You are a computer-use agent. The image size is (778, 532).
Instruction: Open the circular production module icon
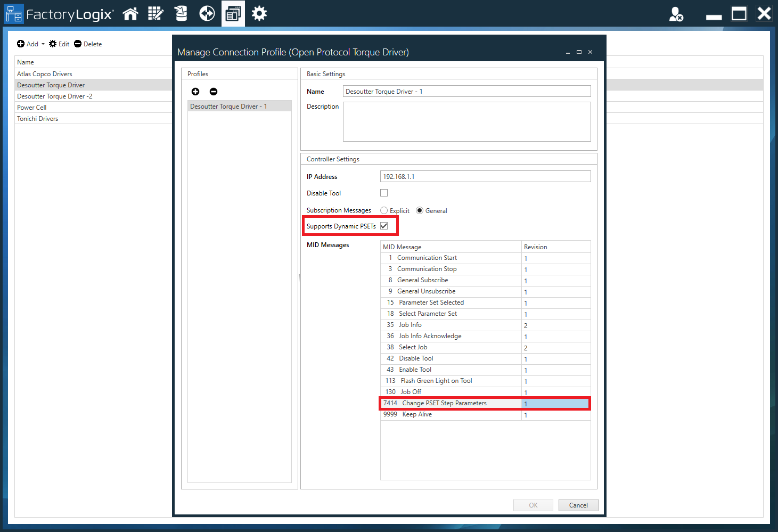tap(207, 14)
